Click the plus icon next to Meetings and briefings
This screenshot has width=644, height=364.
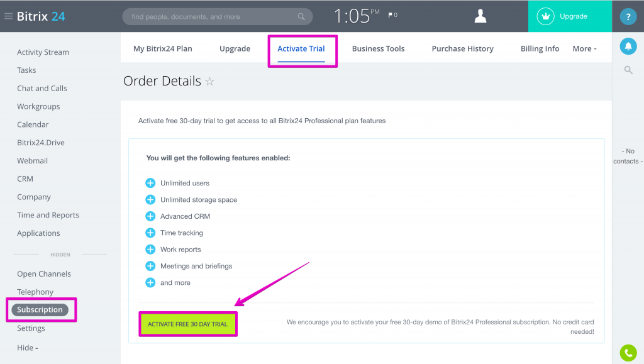pos(150,266)
